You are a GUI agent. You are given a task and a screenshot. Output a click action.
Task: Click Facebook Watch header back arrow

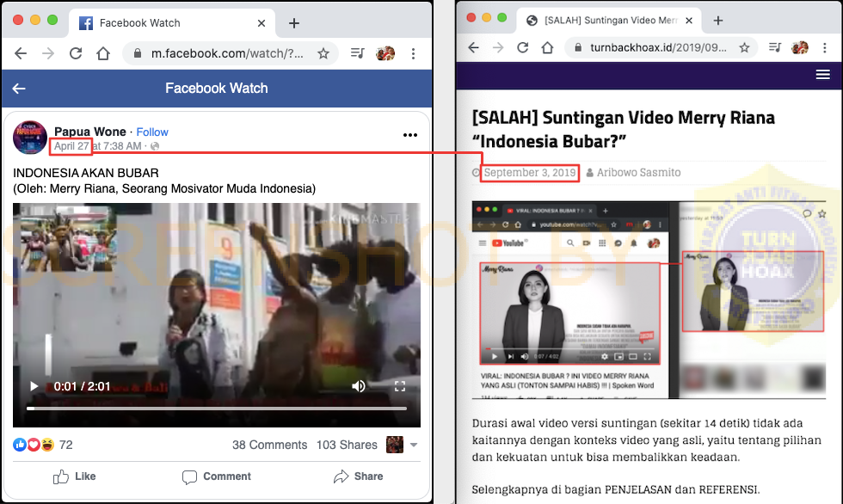[x=19, y=88]
